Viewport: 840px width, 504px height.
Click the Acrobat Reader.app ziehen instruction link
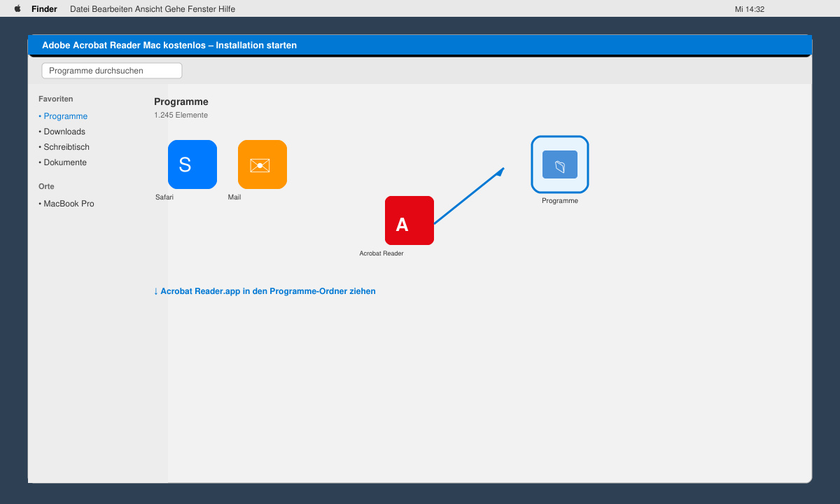(x=265, y=291)
